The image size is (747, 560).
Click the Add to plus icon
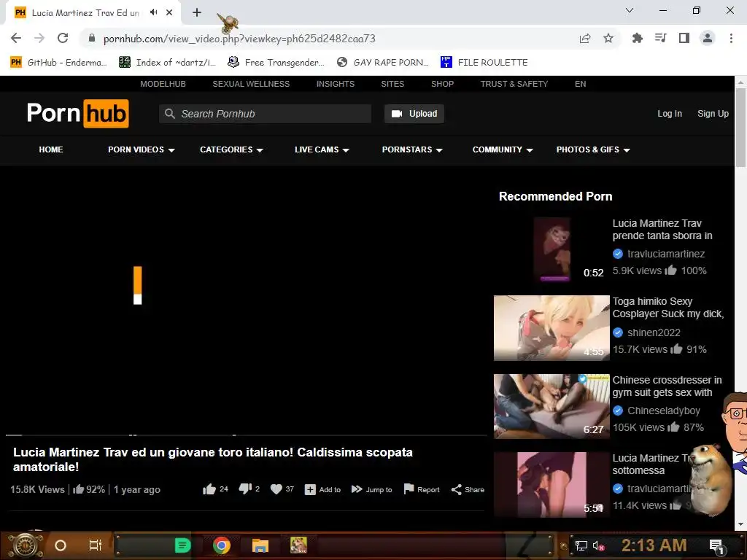(310, 489)
